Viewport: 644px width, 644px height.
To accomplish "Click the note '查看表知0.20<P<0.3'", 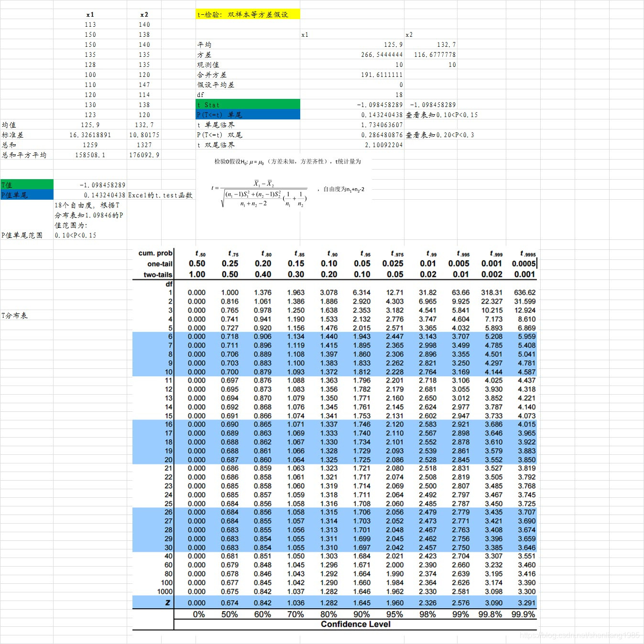I will click(x=440, y=135).
